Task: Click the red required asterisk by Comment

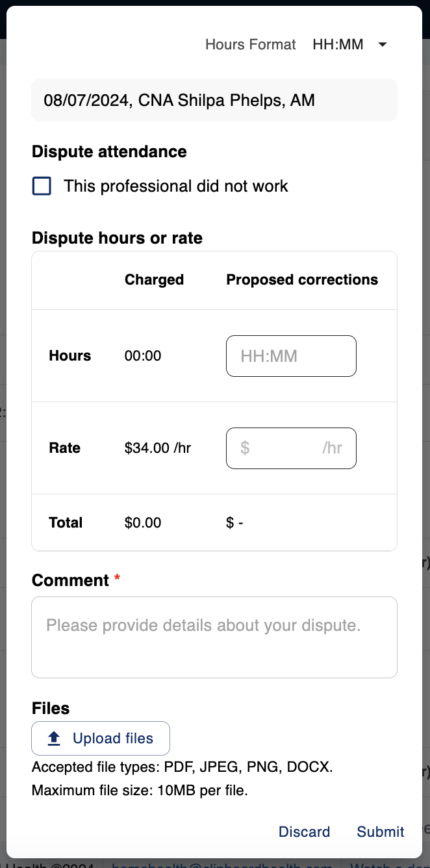Action: [118, 578]
